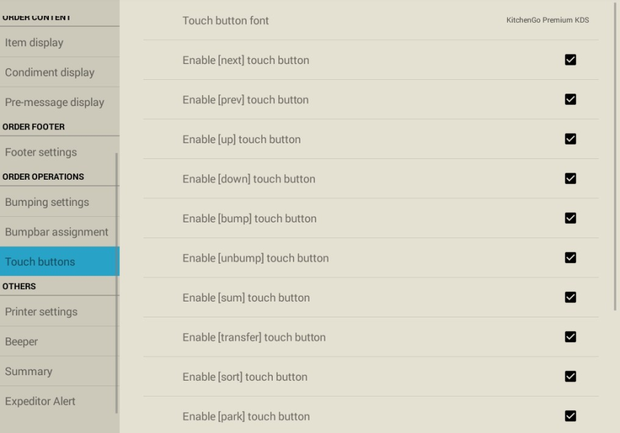
Task: Select the highlighted Touch buttons item
Action: (59, 261)
